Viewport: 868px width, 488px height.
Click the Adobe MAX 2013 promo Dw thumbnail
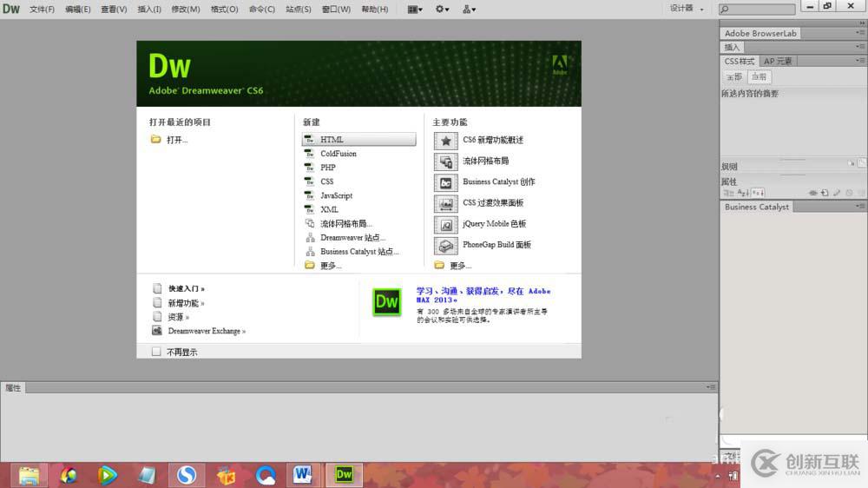(386, 302)
